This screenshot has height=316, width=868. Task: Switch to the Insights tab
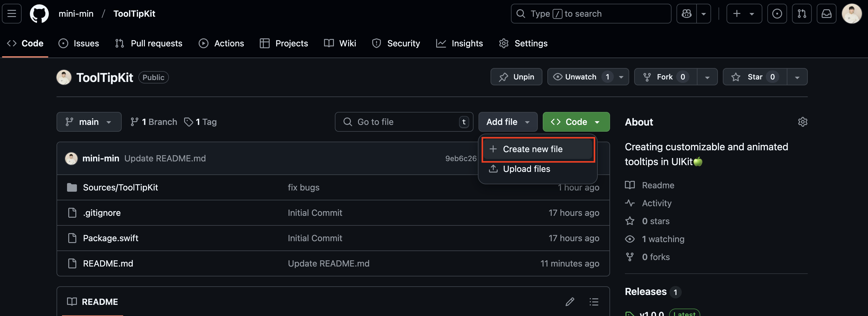[x=459, y=44]
